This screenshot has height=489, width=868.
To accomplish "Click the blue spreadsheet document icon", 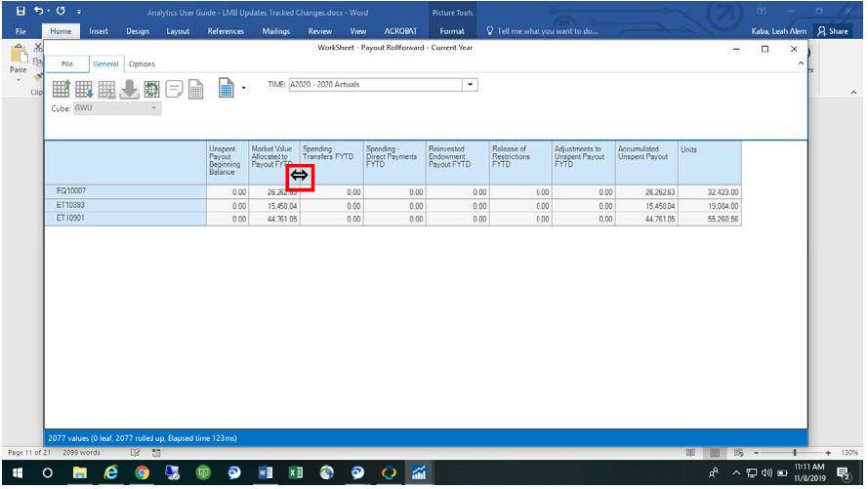I will point(226,88).
